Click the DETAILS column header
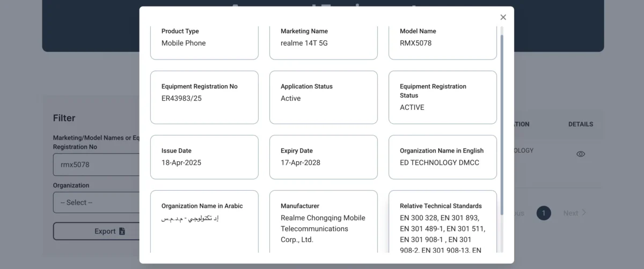 pos(581,124)
